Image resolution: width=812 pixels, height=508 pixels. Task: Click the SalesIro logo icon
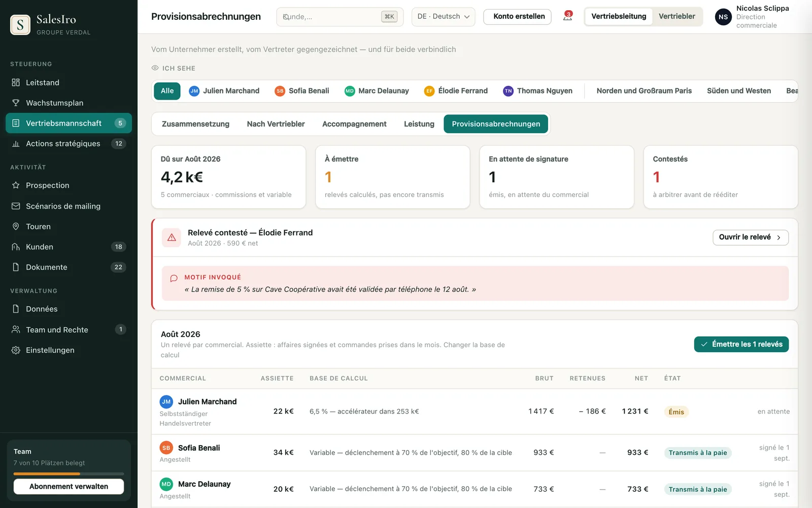(20, 24)
